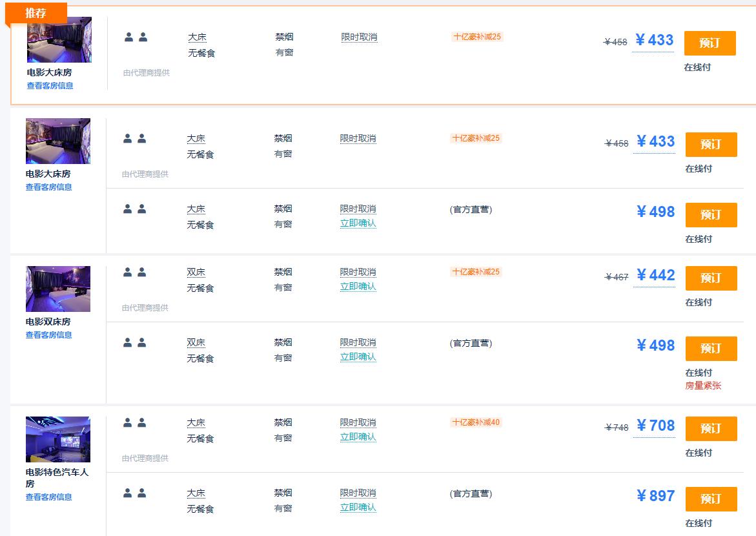Click the room photo in the recommended card
Screen dimensions: 756x536
pyautogui.click(x=59, y=40)
